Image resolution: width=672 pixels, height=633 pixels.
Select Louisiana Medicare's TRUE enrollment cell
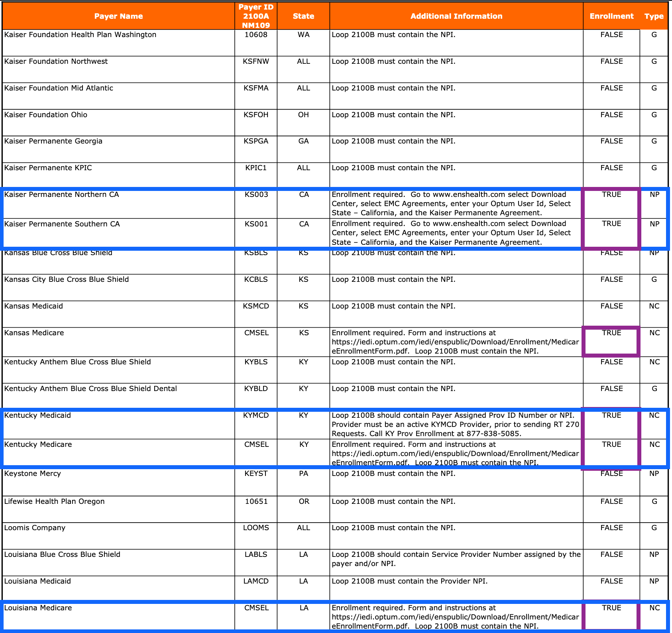coord(611,608)
